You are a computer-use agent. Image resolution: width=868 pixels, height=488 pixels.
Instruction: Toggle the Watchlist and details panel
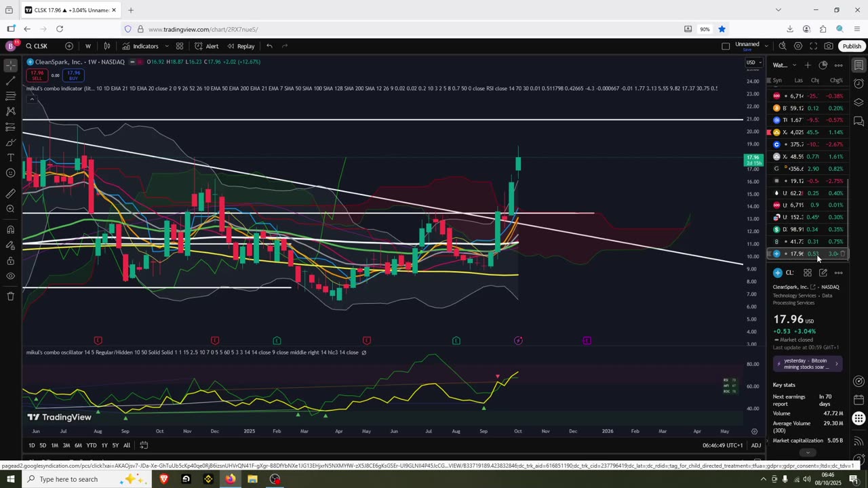coord(859,65)
